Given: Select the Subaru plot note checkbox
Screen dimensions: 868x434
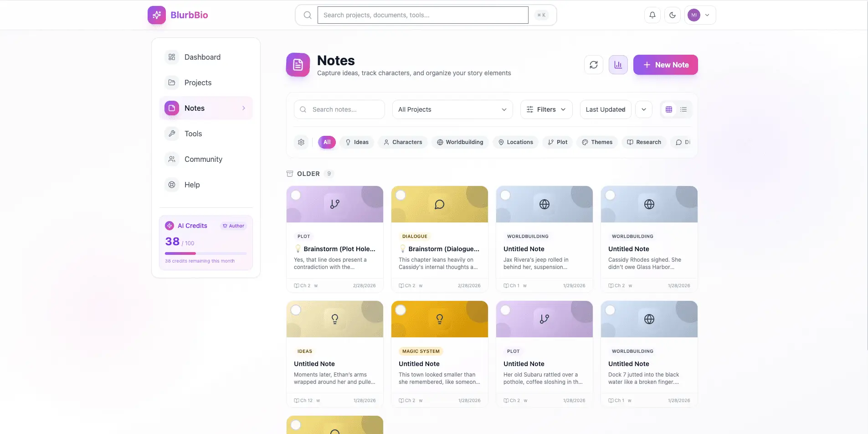Looking at the screenshot, I should 505,310.
